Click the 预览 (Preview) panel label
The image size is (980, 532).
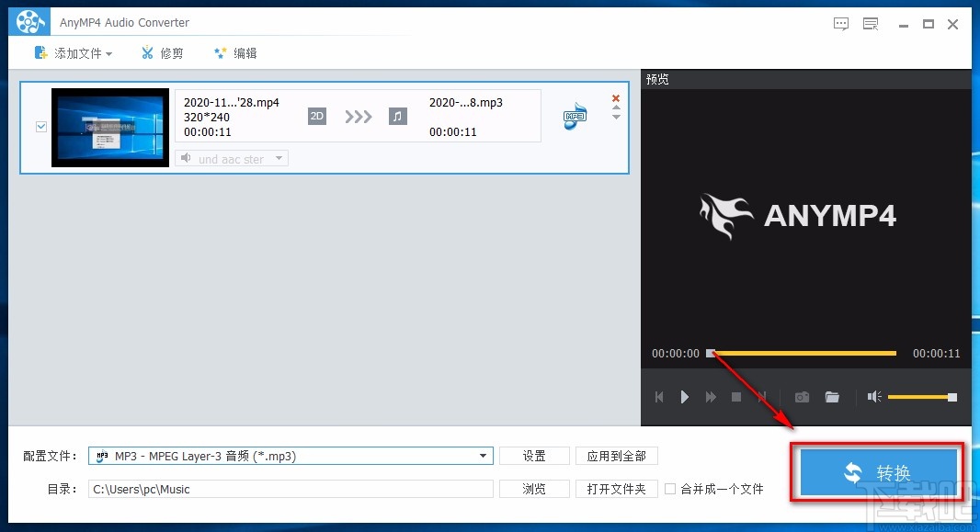656,79
